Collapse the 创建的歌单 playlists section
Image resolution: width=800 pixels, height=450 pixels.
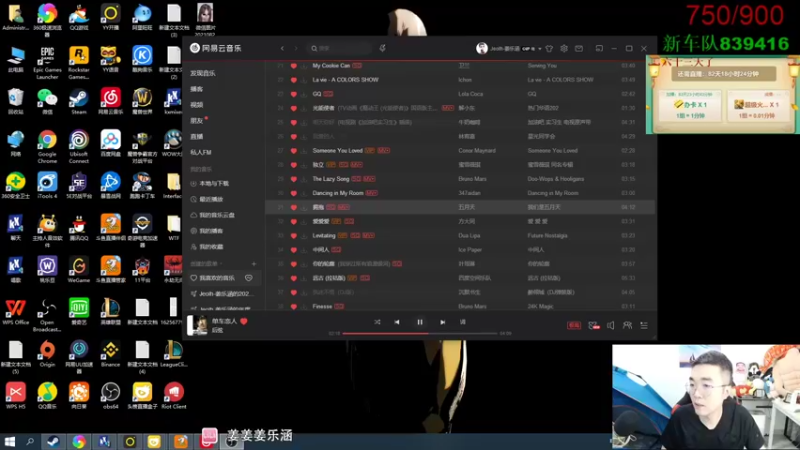[206, 264]
